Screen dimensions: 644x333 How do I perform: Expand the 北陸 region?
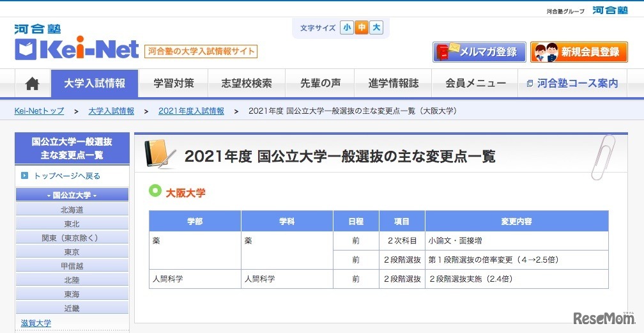72,280
